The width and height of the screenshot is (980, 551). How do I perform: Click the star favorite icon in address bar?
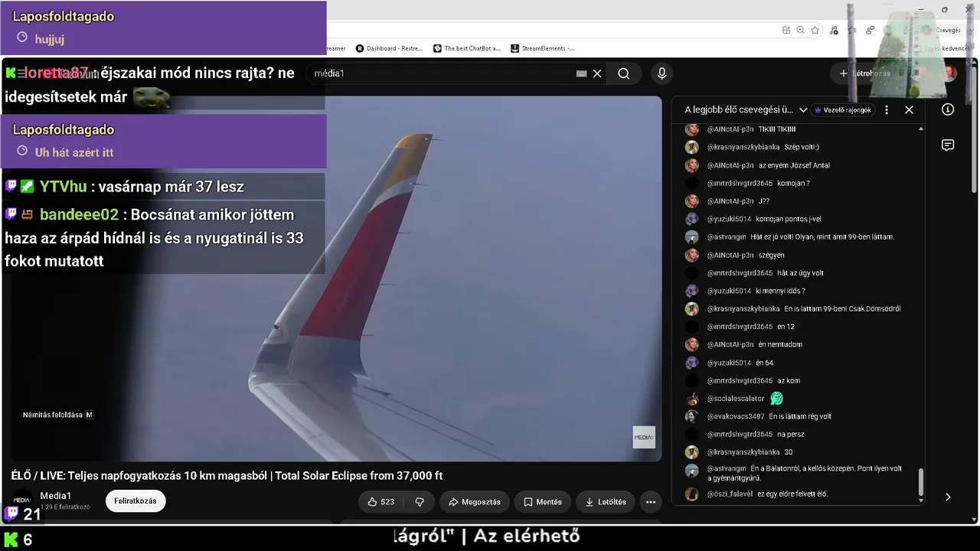coord(815,30)
